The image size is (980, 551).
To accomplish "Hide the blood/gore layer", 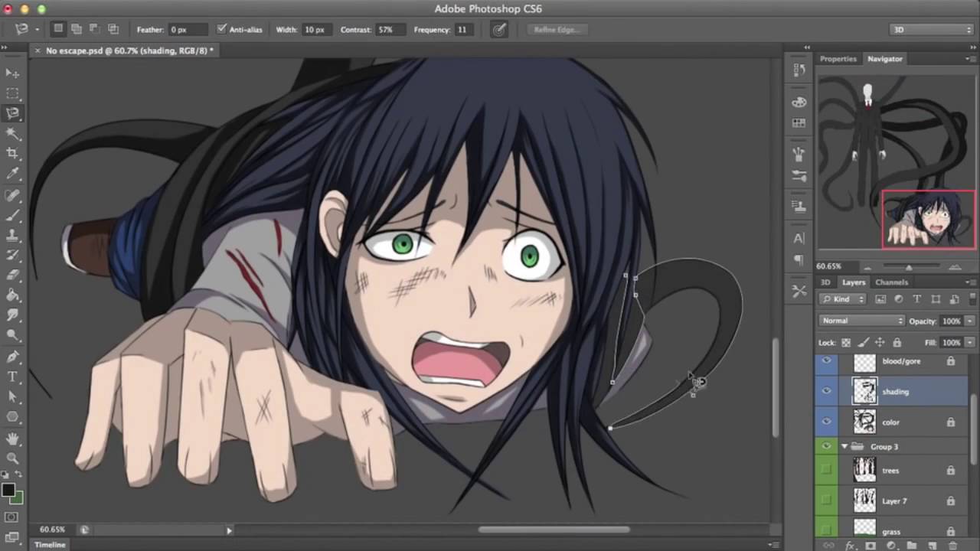I will [826, 361].
